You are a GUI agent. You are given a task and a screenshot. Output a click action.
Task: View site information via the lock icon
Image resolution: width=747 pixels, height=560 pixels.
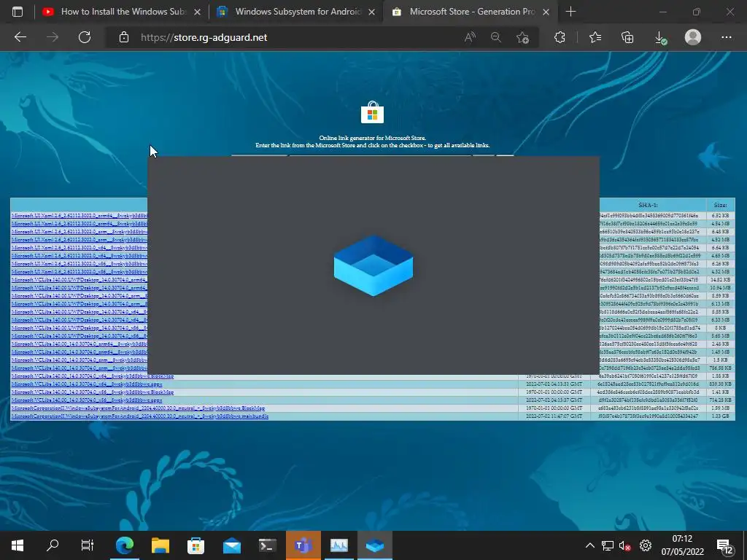[x=124, y=37]
